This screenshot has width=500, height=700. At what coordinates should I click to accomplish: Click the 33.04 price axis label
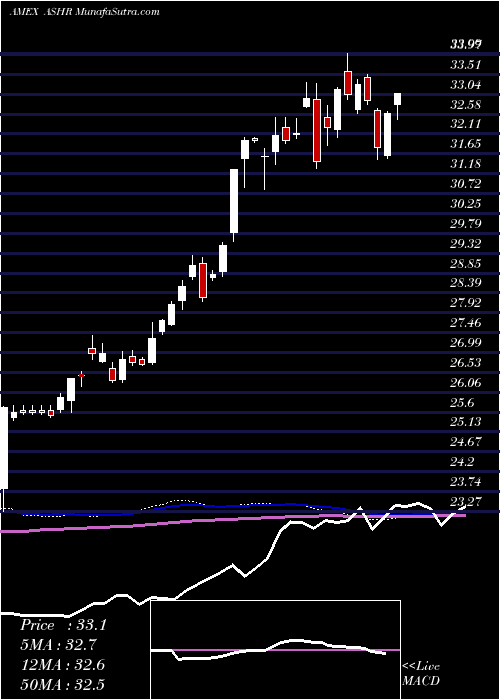click(x=466, y=84)
